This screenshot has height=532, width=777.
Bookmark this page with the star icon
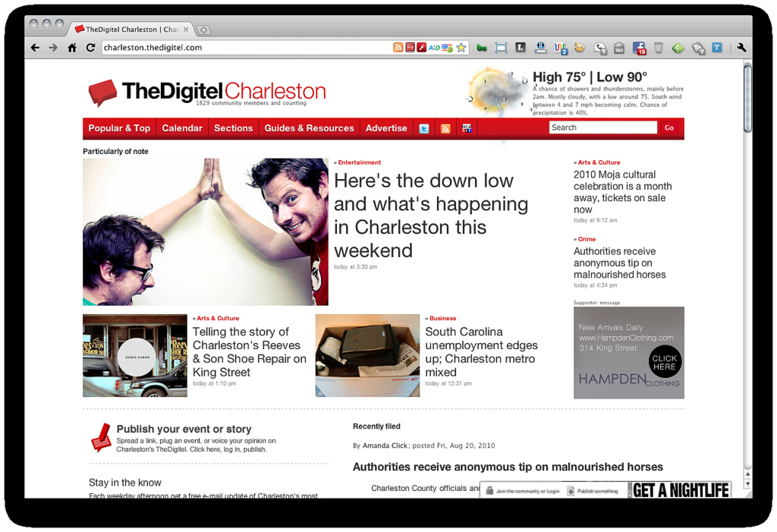(x=461, y=48)
